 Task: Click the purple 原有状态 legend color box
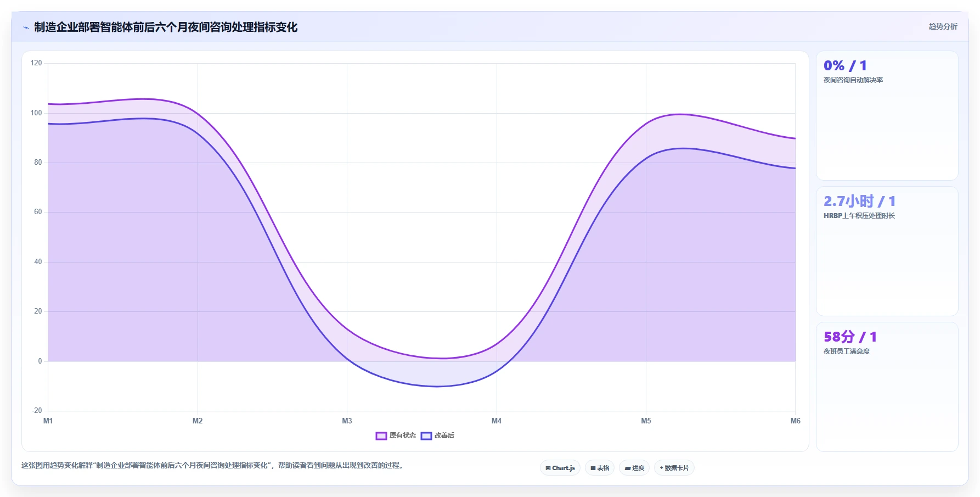point(381,436)
